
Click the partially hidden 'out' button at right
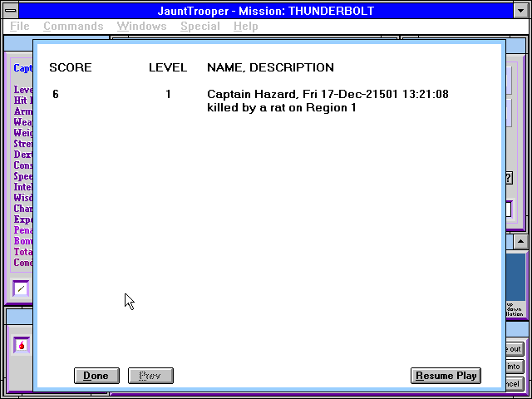515,349
